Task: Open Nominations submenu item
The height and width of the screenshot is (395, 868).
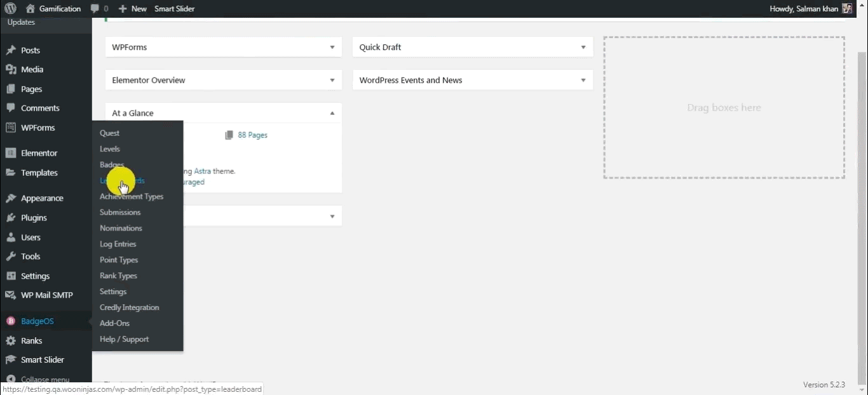Action: coord(121,228)
